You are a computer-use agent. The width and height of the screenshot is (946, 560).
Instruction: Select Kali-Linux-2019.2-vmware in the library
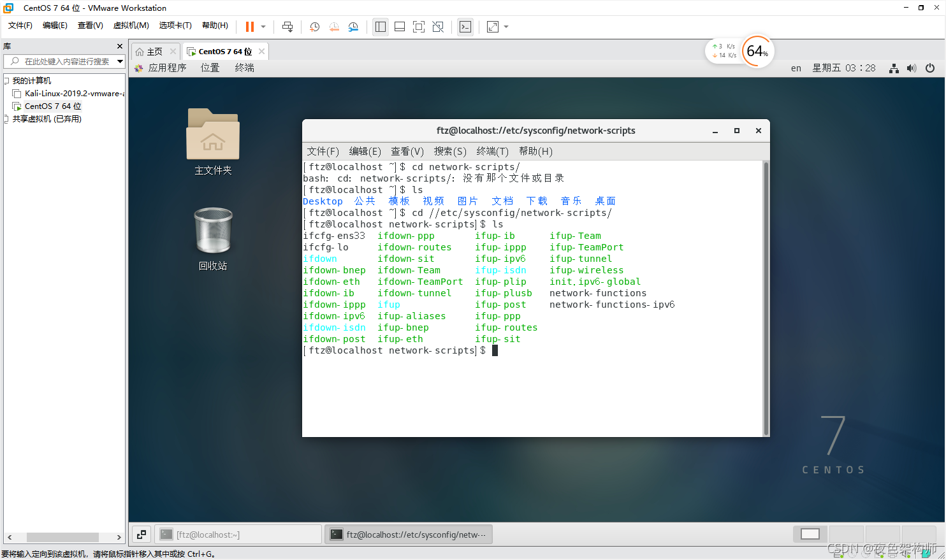[x=68, y=94]
